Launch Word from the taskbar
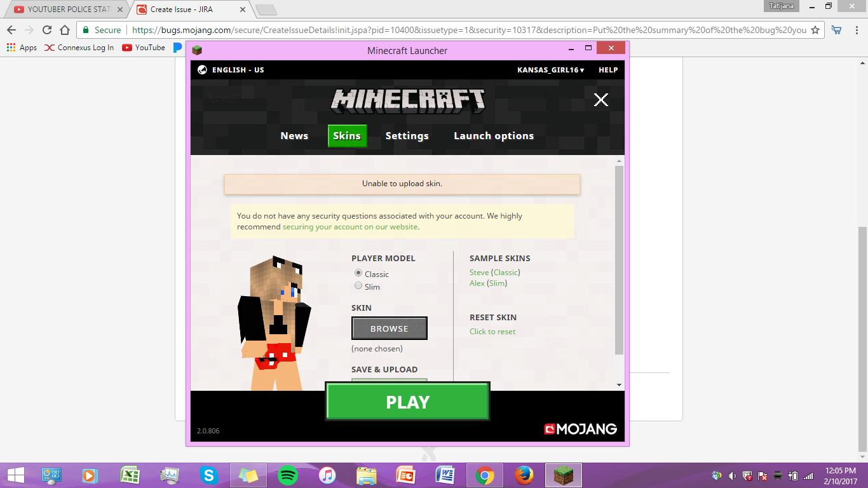This screenshot has width=868, height=488. tap(445, 475)
